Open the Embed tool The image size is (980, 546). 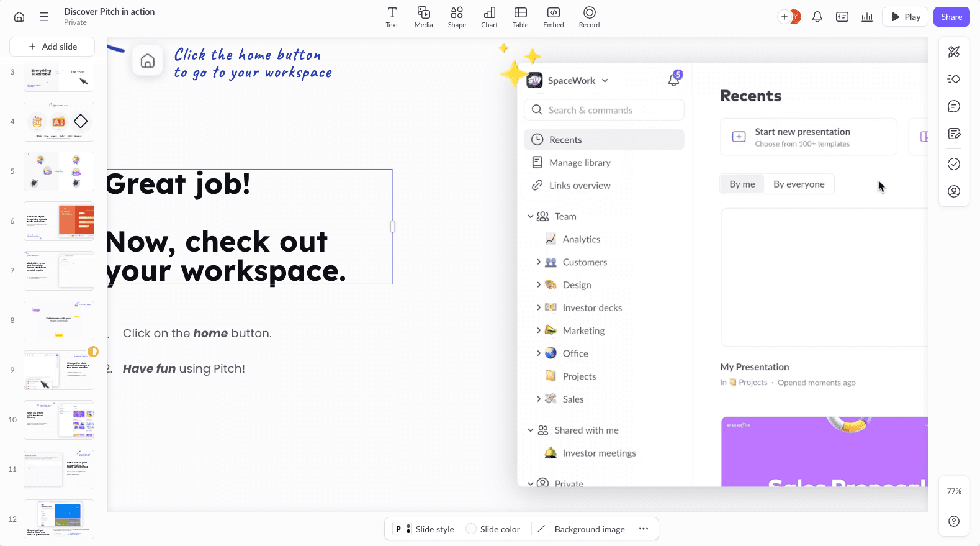pyautogui.click(x=553, y=17)
